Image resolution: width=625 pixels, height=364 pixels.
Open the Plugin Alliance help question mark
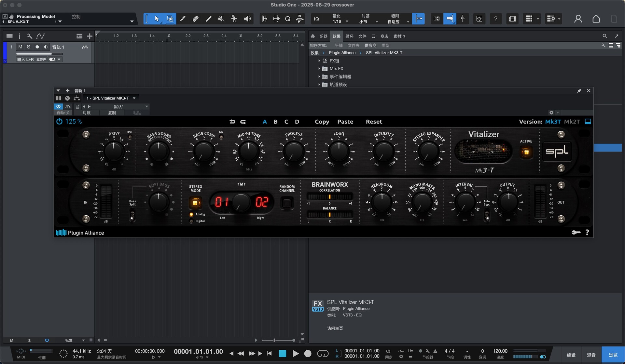[x=587, y=232]
